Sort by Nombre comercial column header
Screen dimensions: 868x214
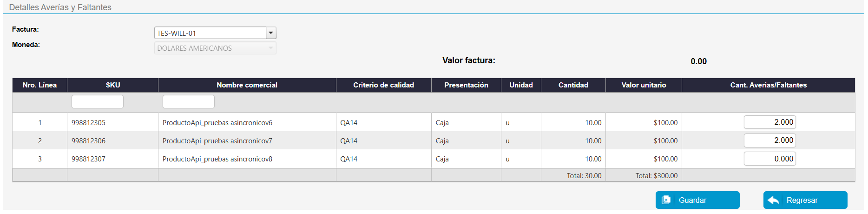(247, 85)
